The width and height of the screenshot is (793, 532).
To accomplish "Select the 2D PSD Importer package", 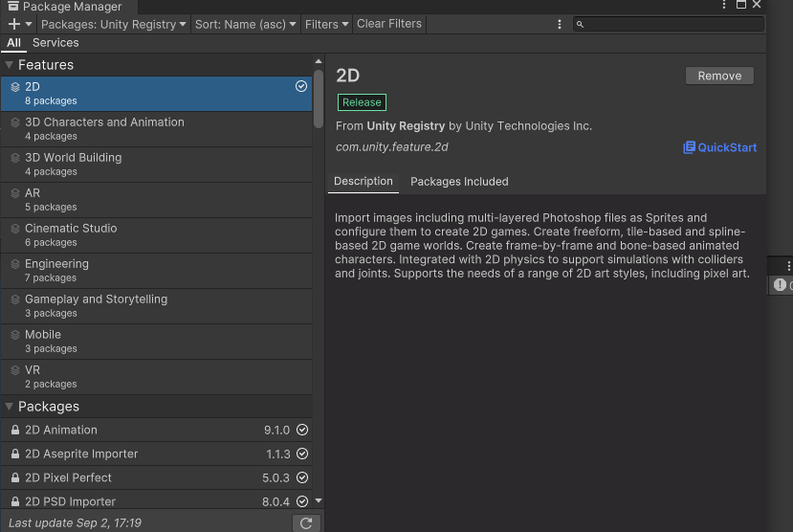I will coord(156,499).
